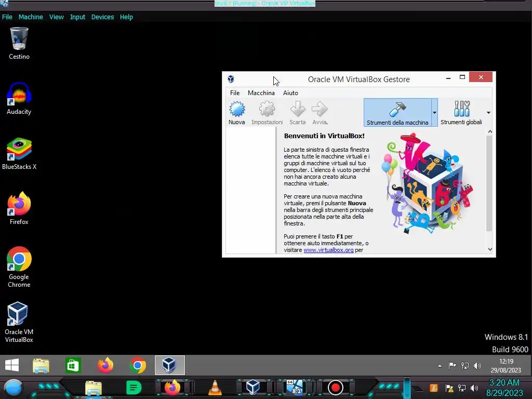
Task: Click the scroll-up arrow in welcome pane
Action: point(489,131)
